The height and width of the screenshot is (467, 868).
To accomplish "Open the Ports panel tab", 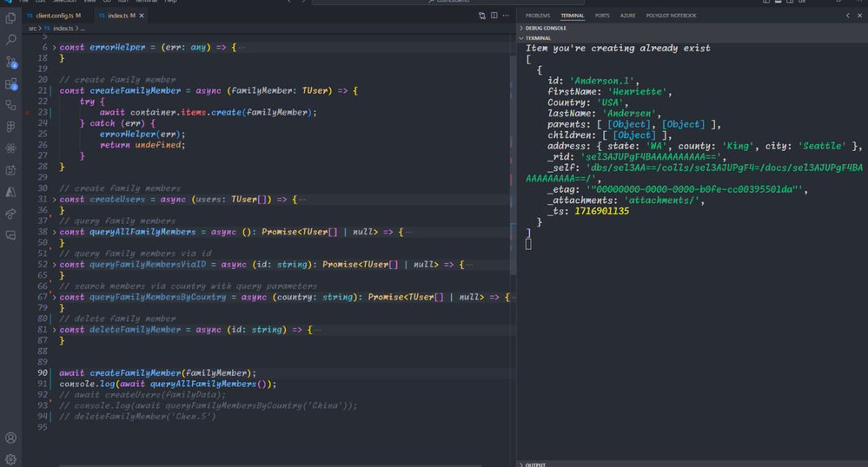I will click(602, 16).
